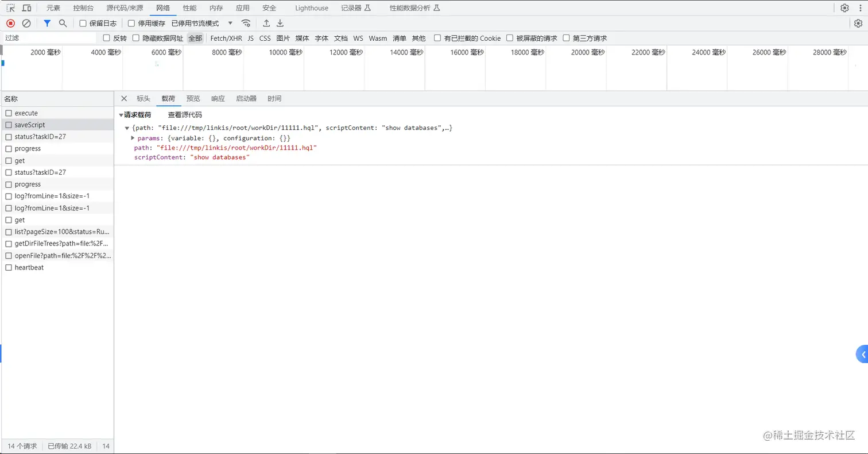Viewport: 868px width, 454px height.
Task: Select the 载荷 tab
Action: (x=168, y=98)
